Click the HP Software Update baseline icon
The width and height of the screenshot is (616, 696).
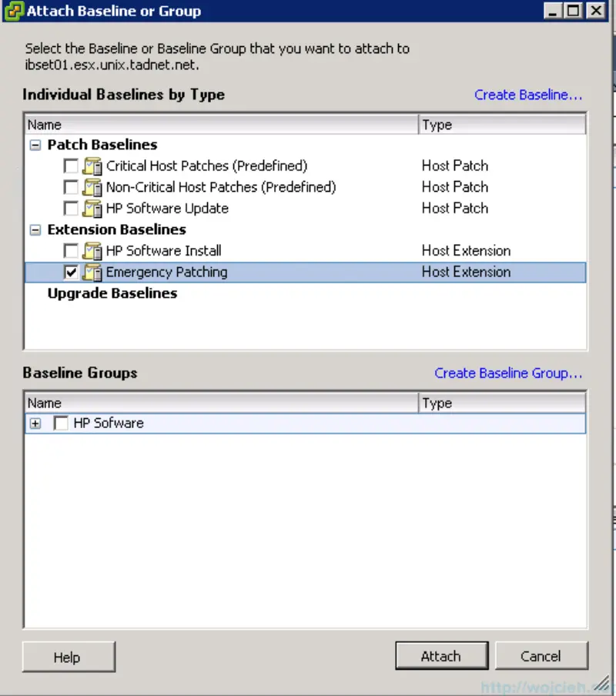pyautogui.click(x=91, y=208)
